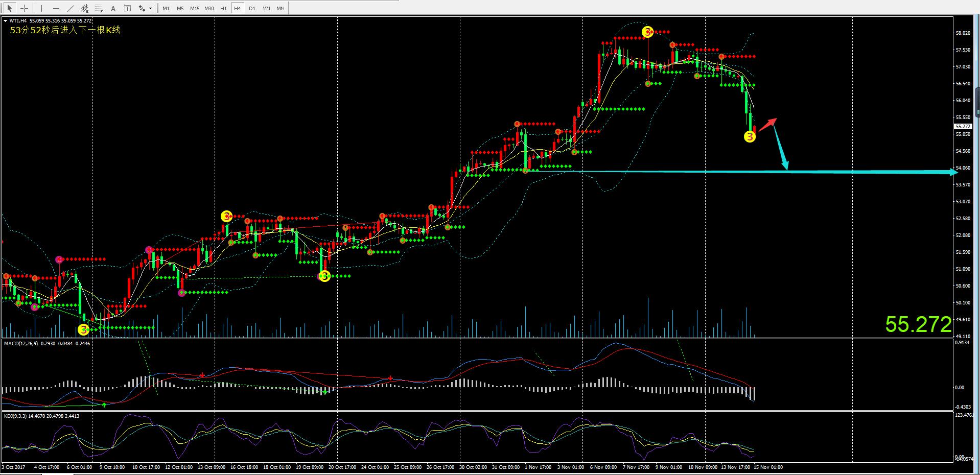Viewport: 980px width, 475px height.
Task: Open the arrows tool dropdown
Action: pos(150,8)
